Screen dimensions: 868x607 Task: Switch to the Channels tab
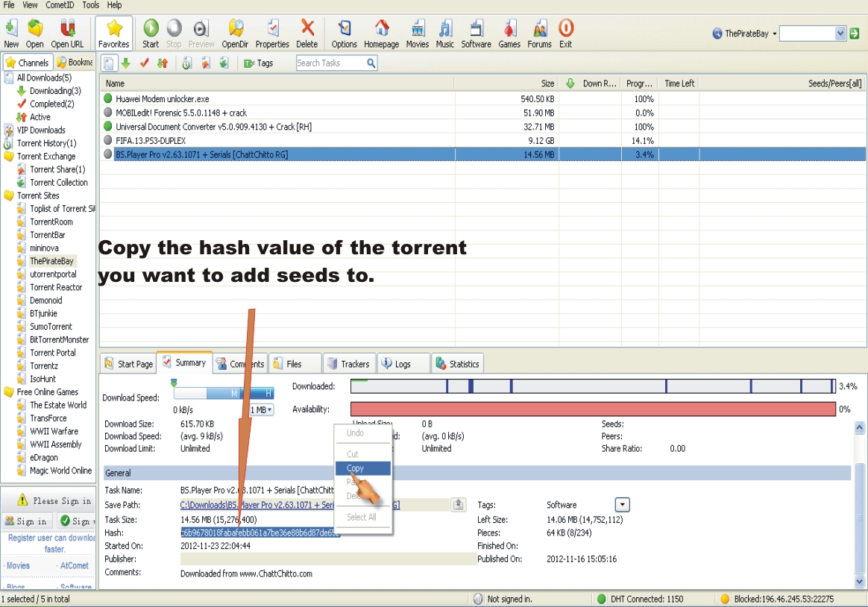(x=28, y=63)
